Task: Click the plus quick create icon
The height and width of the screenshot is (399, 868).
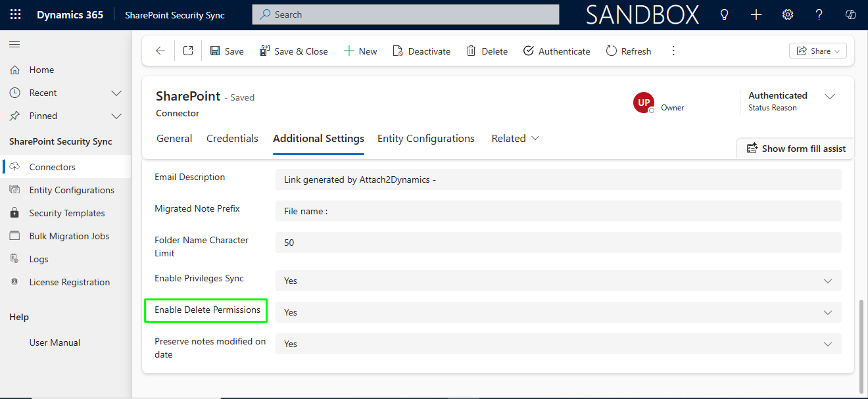Action: click(x=756, y=14)
